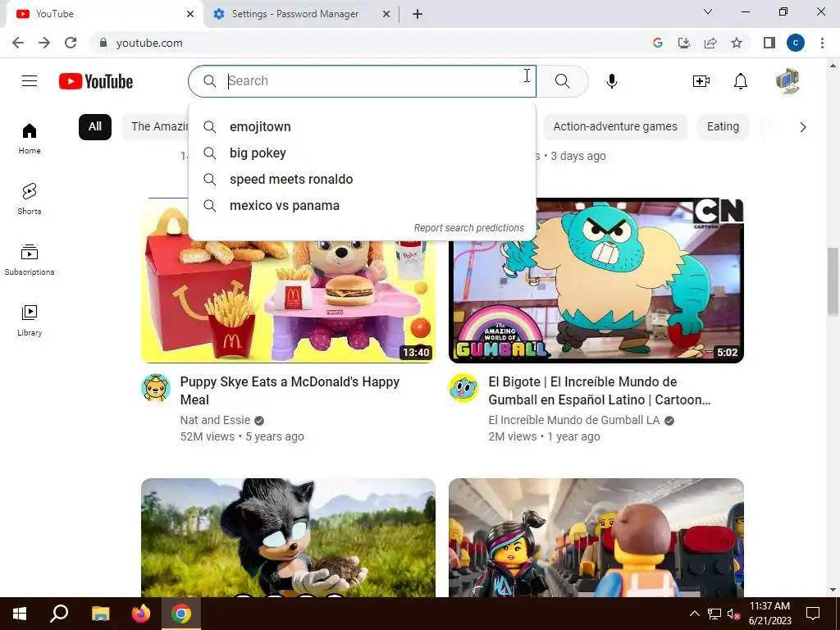Launch Firefox from the taskbar
The width and height of the screenshot is (840, 630).
tap(141, 614)
